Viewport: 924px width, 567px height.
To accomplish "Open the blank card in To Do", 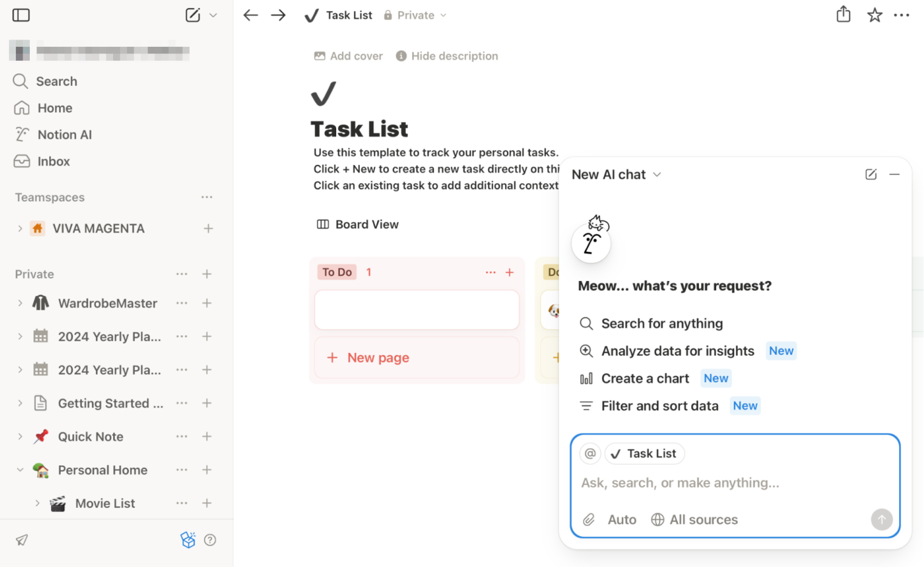I will click(x=417, y=310).
